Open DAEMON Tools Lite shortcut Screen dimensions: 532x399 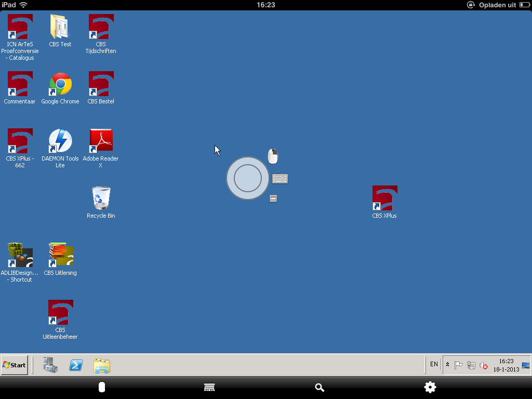coord(60,141)
